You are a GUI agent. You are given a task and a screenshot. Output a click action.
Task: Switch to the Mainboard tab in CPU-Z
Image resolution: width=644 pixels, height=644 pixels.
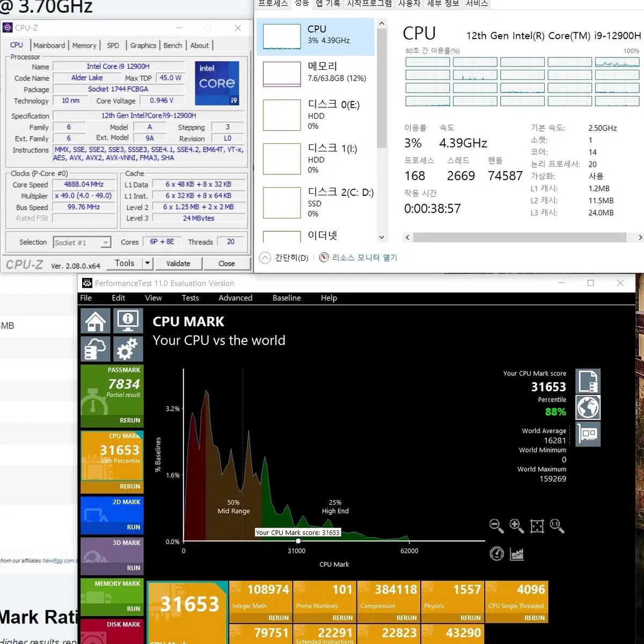(49, 46)
